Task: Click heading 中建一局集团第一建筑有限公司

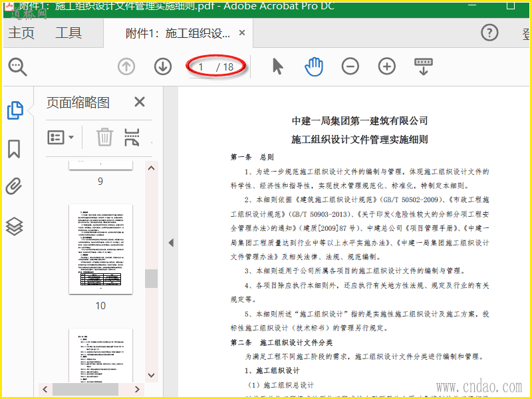Action: (360, 121)
